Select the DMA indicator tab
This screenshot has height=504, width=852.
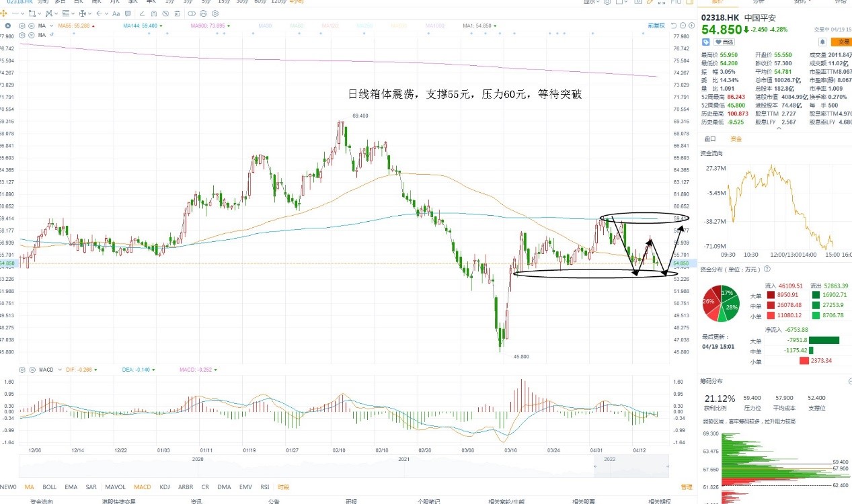(224, 487)
